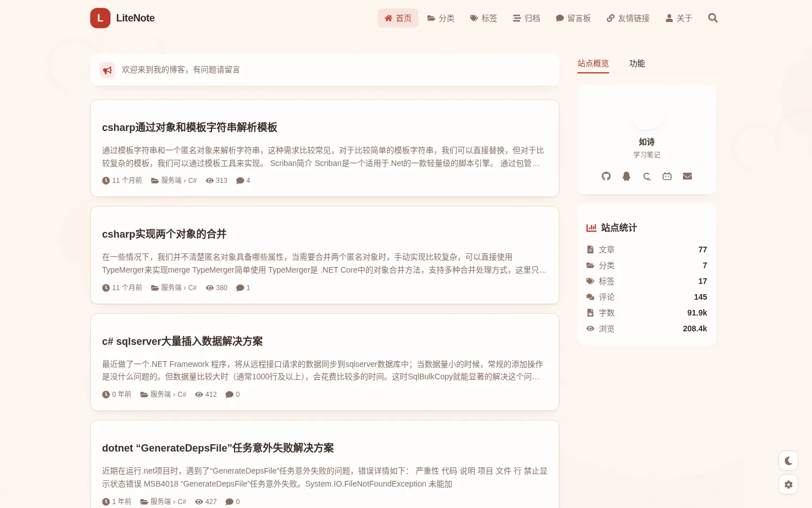The width and height of the screenshot is (812, 508).
Task: Open the 友情链接 navigation item
Action: [x=628, y=18]
